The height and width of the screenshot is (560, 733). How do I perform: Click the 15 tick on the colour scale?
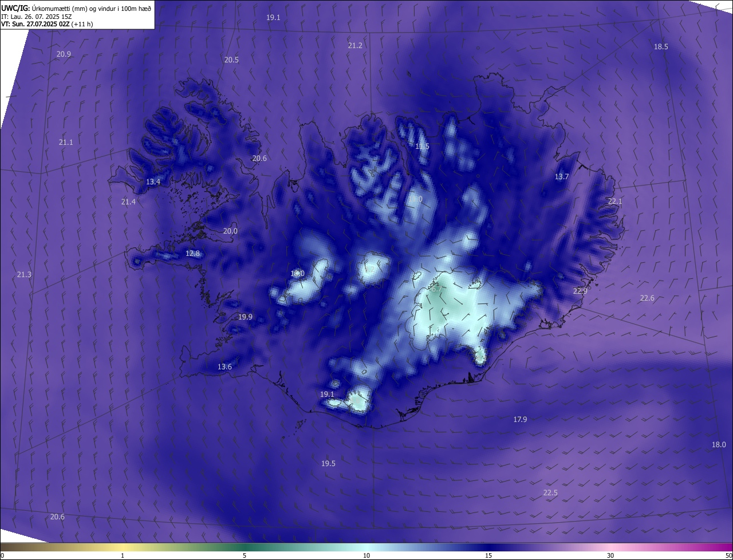pos(488,555)
